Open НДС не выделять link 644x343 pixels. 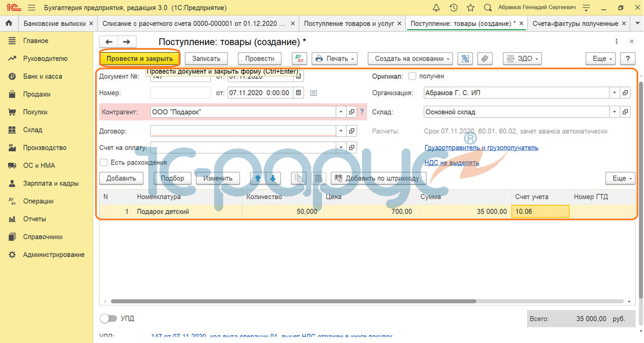452,163
